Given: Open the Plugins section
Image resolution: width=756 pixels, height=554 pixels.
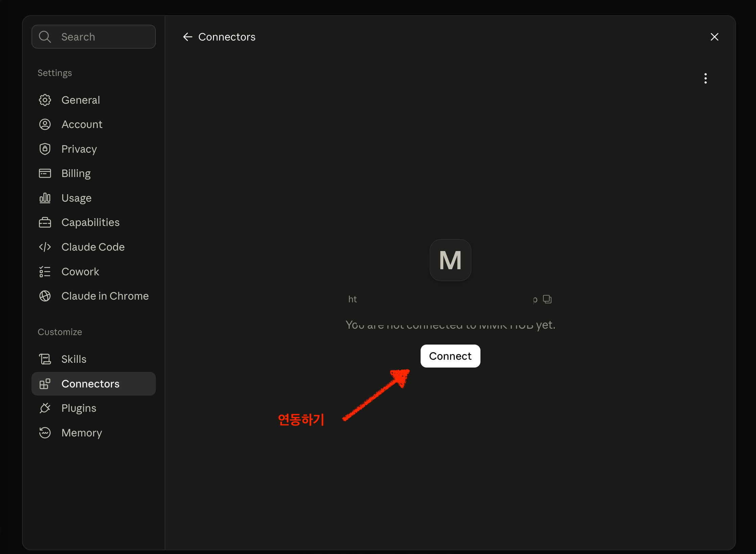Looking at the screenshot, I should (x=94, y=408).
